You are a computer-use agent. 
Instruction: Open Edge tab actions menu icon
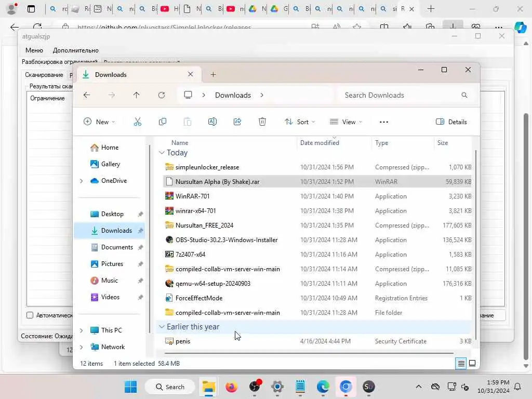coord(31,9)
